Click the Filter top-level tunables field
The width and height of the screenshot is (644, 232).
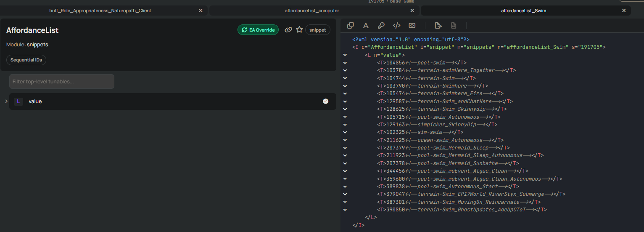[62, 82]
